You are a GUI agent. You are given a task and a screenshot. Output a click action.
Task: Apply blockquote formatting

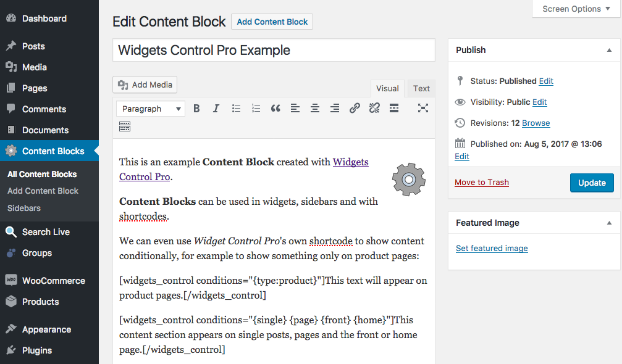point(275,108)
